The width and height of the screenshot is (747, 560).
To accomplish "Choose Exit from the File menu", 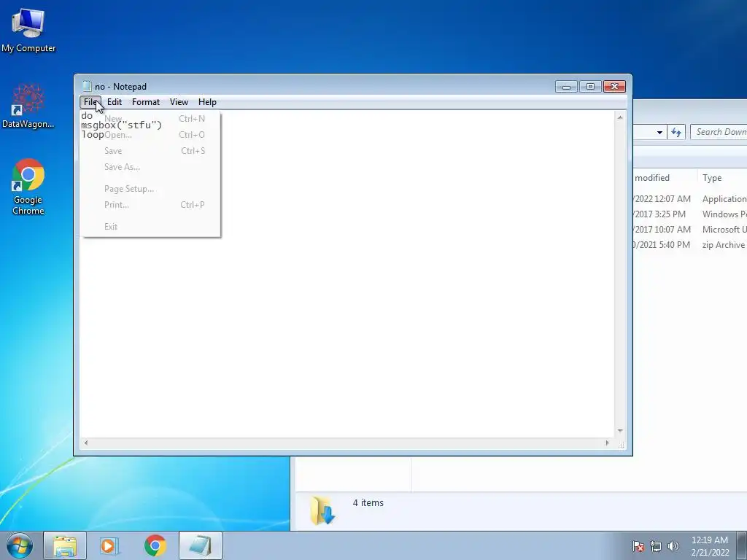I will pyautogui.click(x=150, y=227).
